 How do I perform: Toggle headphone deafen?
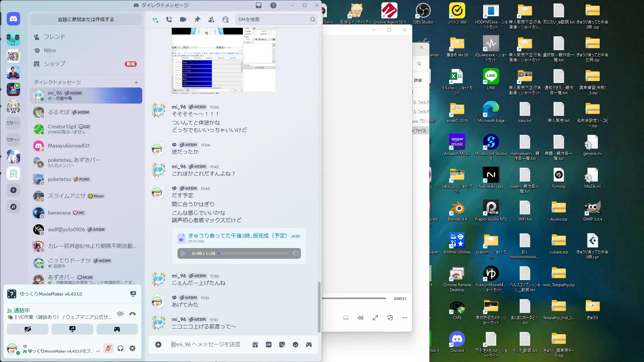coord(120,348)
